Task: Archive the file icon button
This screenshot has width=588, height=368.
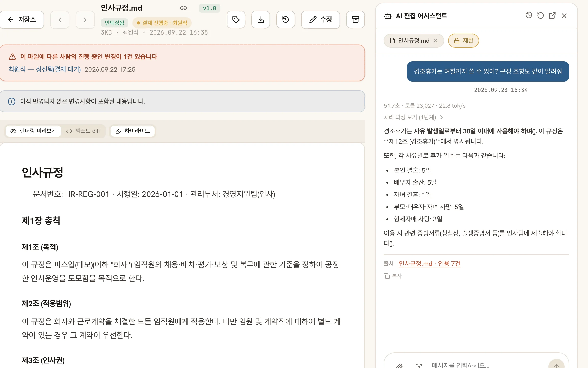Action: (x=356, y=20)
